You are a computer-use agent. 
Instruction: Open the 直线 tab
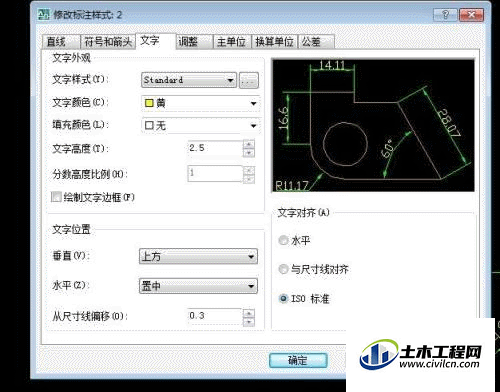click(x=61, y=42)
